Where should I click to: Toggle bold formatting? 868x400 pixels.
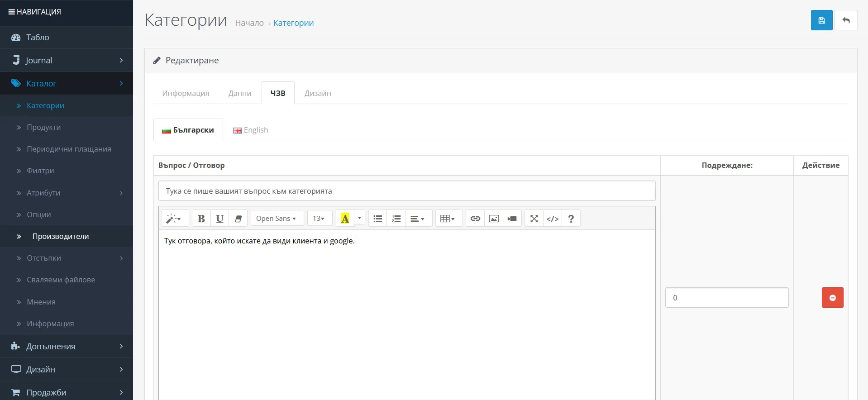click(x=201, y=219)
